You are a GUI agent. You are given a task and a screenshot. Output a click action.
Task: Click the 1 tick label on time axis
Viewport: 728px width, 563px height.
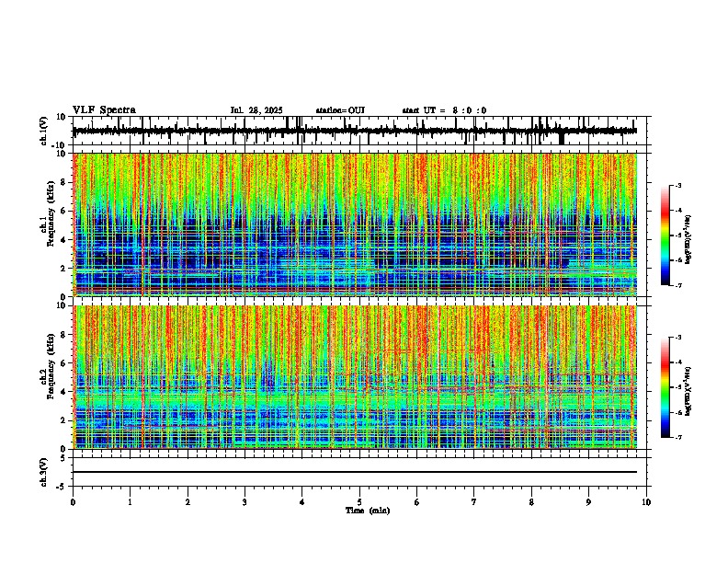click(130, 502)
